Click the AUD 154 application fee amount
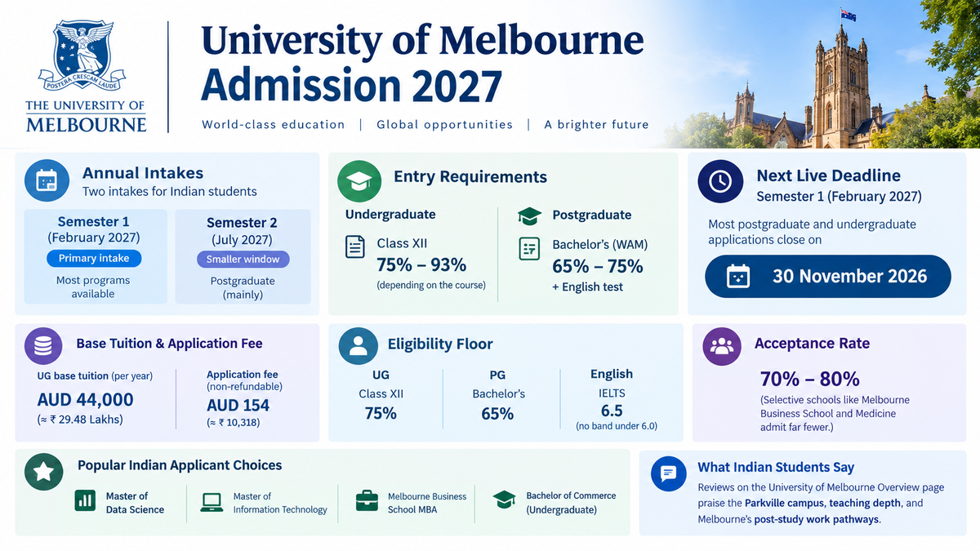This screenshot has width=980, height=551. pos(238,405)
